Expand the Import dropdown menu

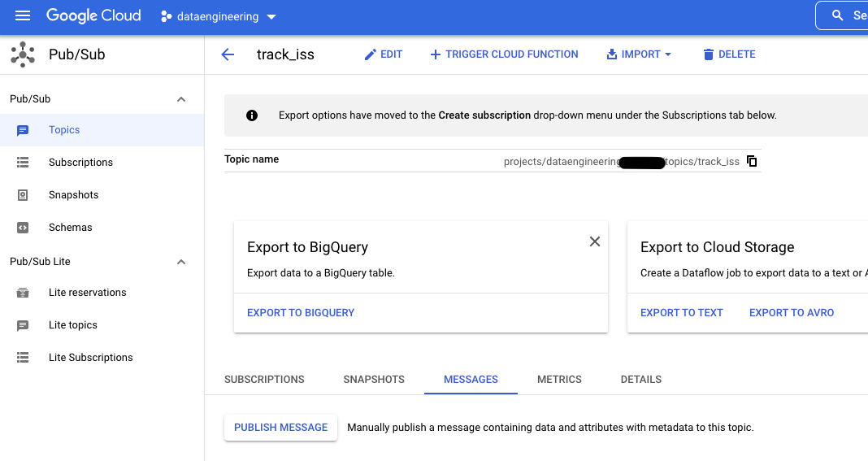coord(639,54)
